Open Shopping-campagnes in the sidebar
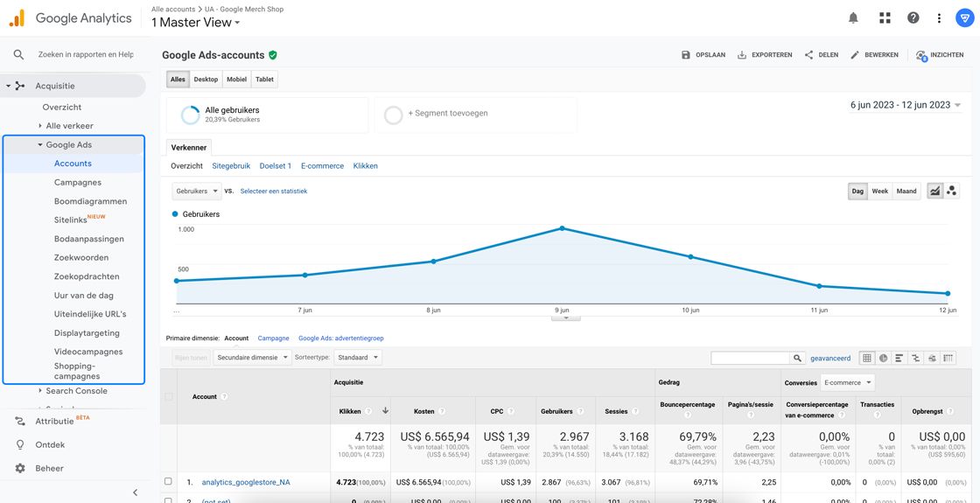The height and width of the screenshot is (503, 980). 77,371
